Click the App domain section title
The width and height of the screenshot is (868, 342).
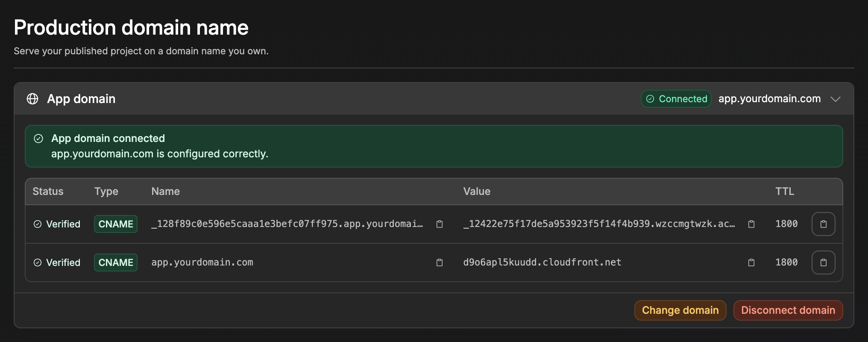coord(81,99)
